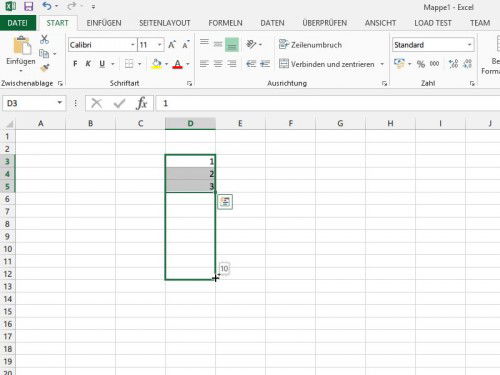Apply percent style format
500x375 pixels.
[x=421, y=64]
